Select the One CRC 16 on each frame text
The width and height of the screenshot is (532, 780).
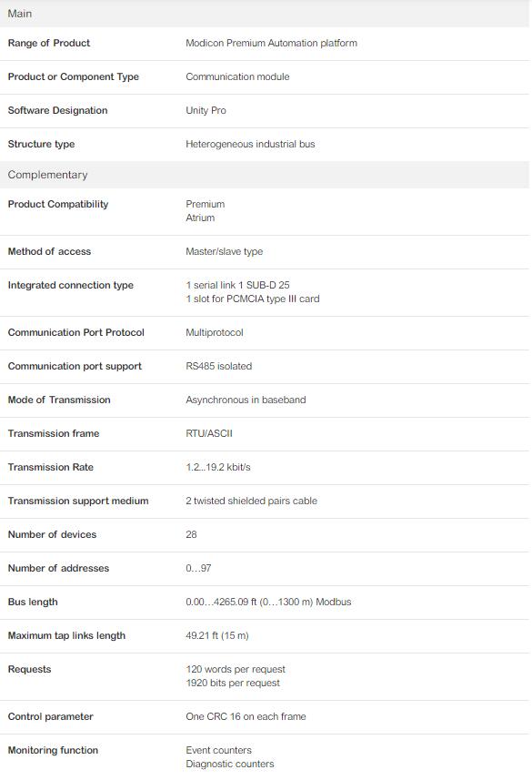click(x=246, y=717)
